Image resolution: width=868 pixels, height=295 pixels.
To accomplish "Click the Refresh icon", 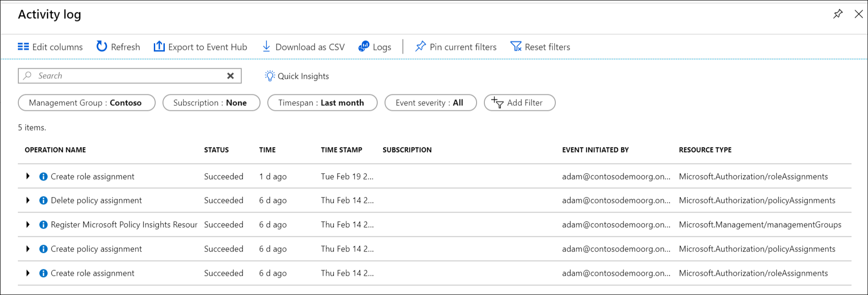I will click(x=102, y=47).
